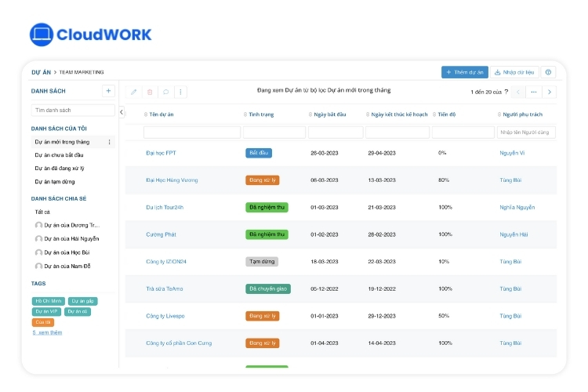
Task: Select the orange Của tôi tag
Action: (42, 322)
